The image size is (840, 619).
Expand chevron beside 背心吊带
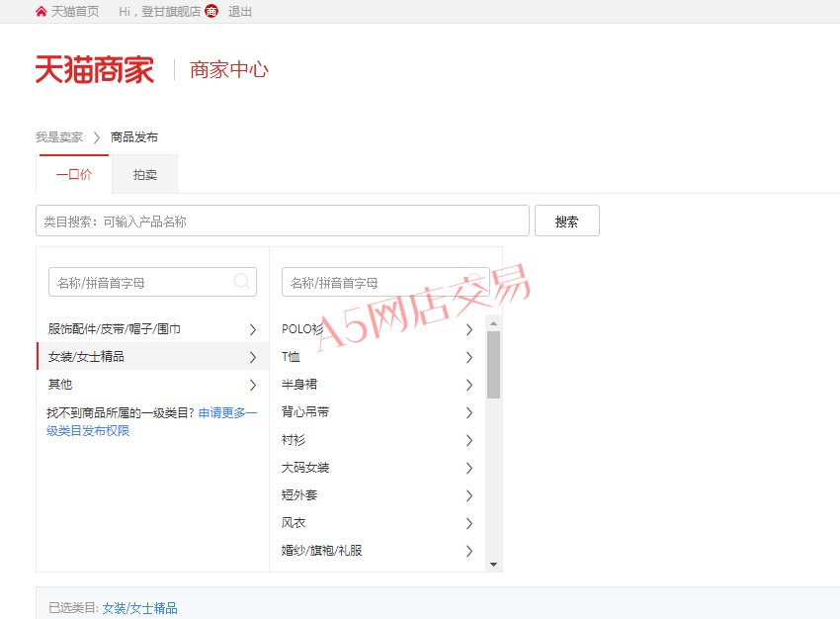469,412
